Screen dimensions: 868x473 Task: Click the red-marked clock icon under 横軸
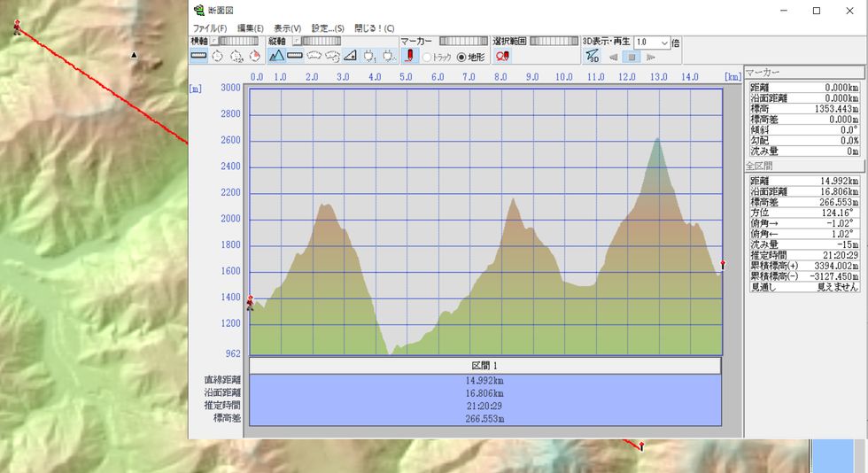click(x=255, y=57)
